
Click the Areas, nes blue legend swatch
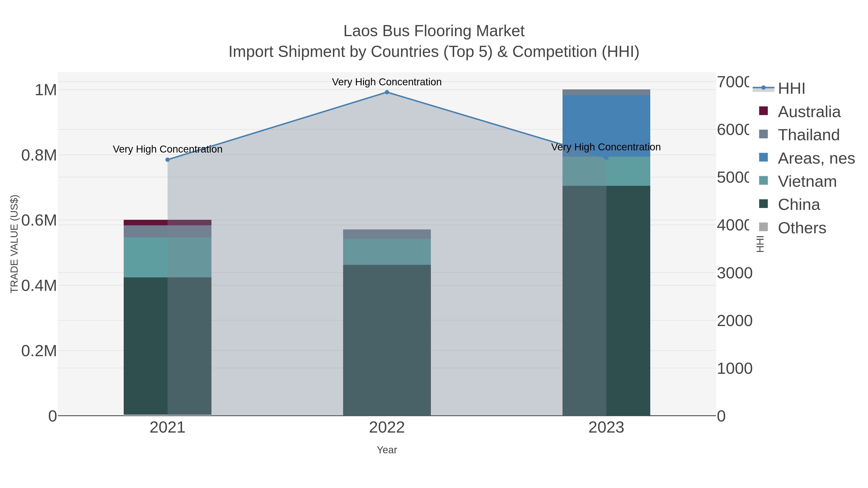(763, 157)
